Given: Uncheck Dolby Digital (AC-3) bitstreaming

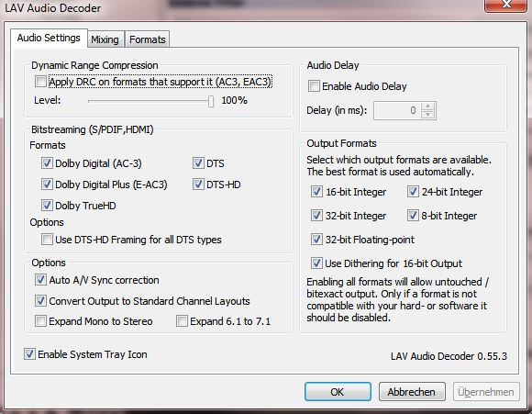Looking at the screenshot, I should click(47, 163).
